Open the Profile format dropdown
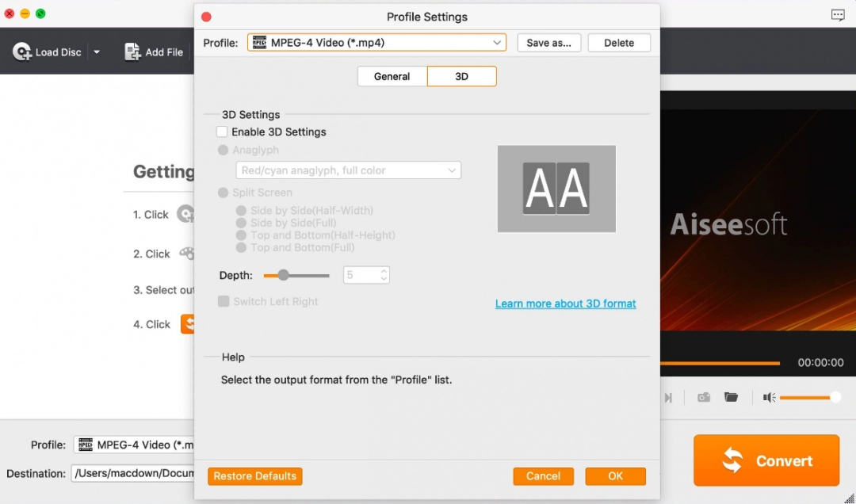856x504 pixels. (376, 42)
